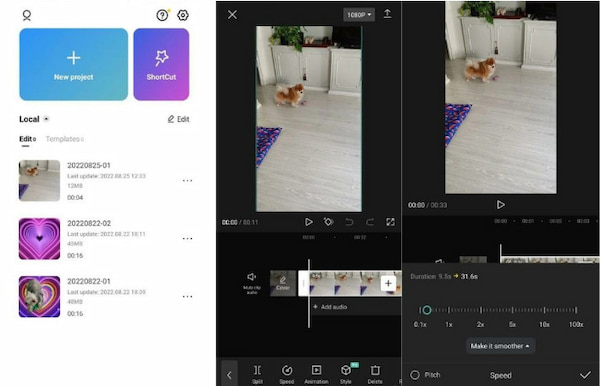Expand the Make it smoother option
The image size is (600, 386).
pos(500,346)
